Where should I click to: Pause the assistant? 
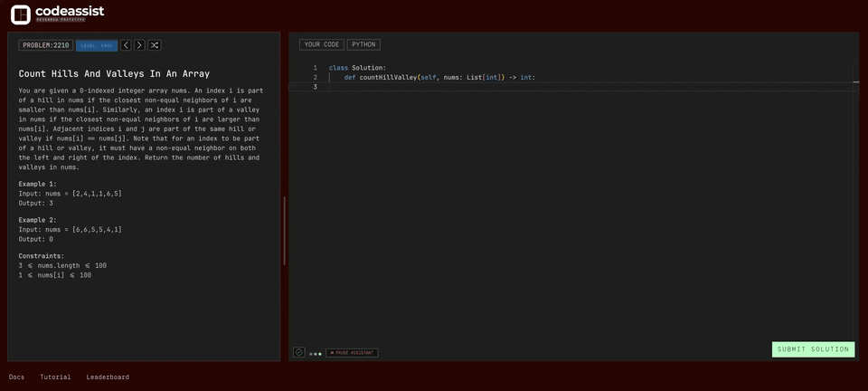(352, 353)
